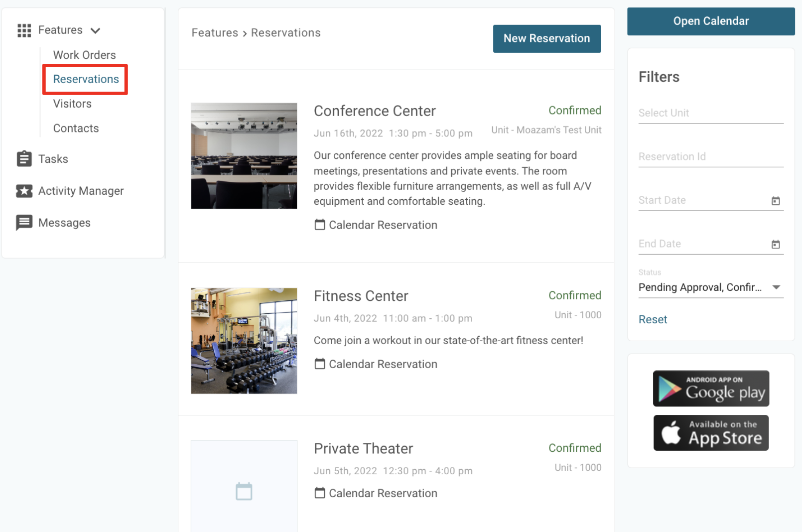Click the New Reservation button
The image size is (802, 532).
click(546, 38)
